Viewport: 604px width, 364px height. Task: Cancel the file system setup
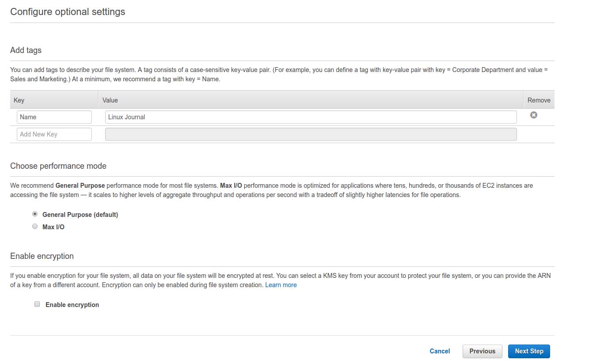[440, 351]
